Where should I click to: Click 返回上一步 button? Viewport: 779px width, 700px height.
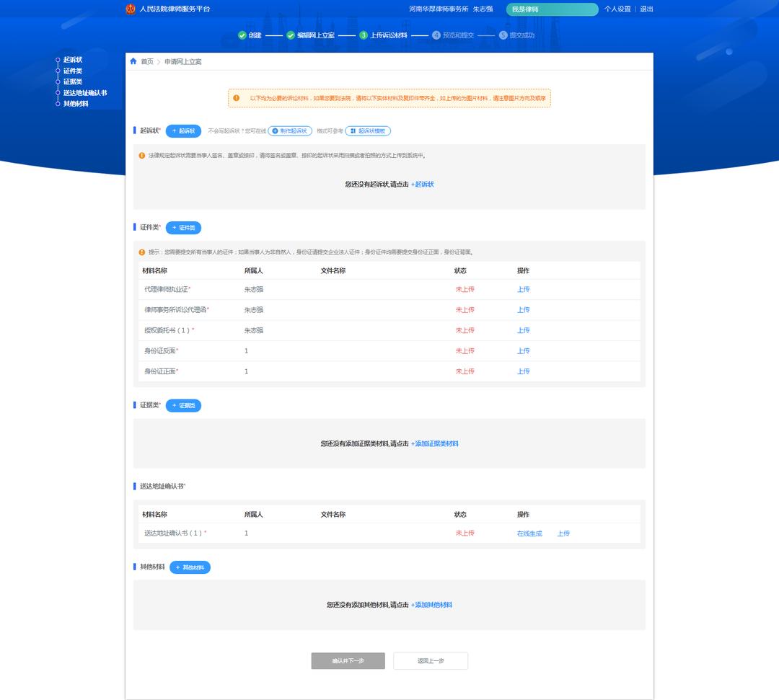point(431,661)
